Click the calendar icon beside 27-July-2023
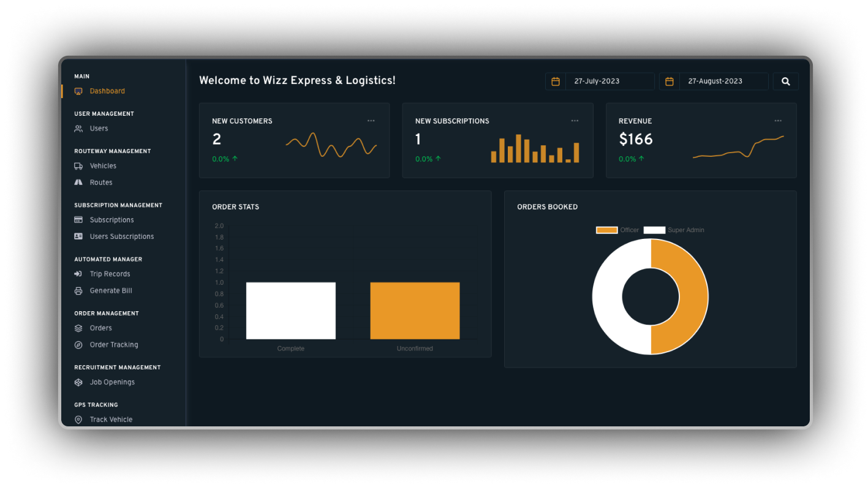The image size is (868, 487). pos(556,81)
